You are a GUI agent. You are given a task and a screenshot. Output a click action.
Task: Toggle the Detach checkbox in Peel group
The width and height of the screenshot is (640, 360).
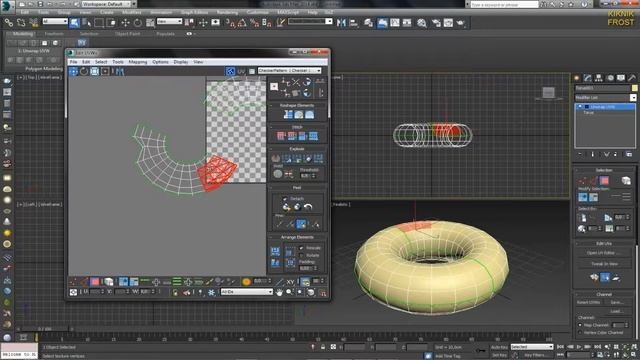[285, 199]
